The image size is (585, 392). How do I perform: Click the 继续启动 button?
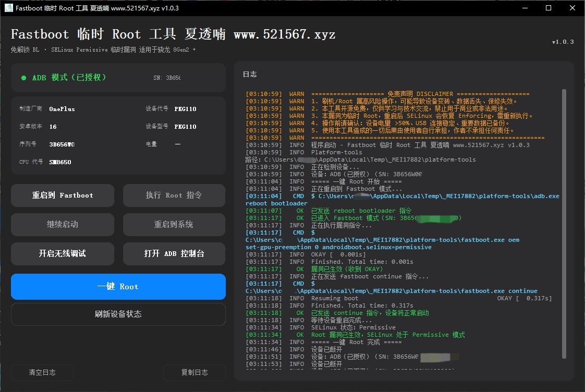pyautogui.click(x=62, y=225)
